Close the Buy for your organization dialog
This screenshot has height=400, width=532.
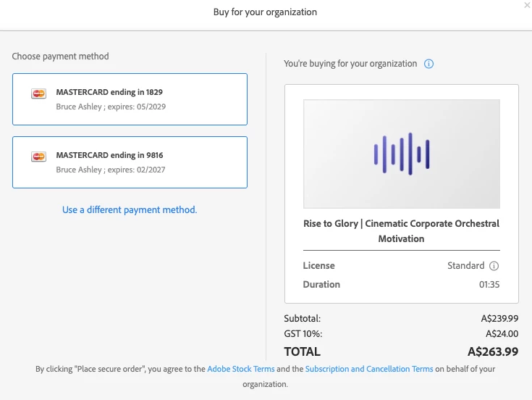[527, 5]
